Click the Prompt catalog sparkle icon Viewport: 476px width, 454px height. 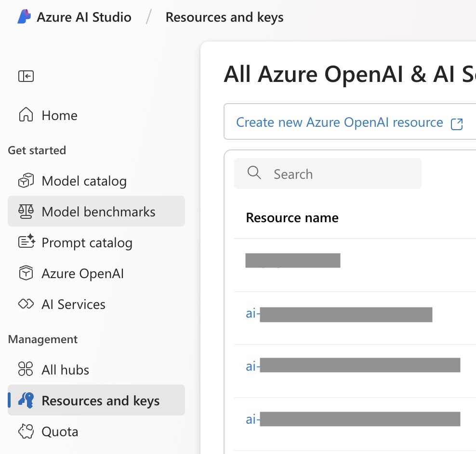coord(26,241)
